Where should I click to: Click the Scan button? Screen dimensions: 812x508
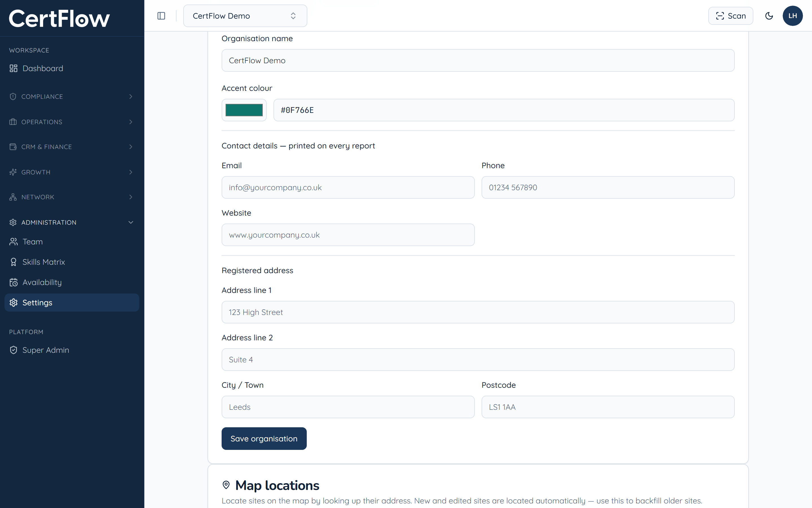[x=731, y=16]
